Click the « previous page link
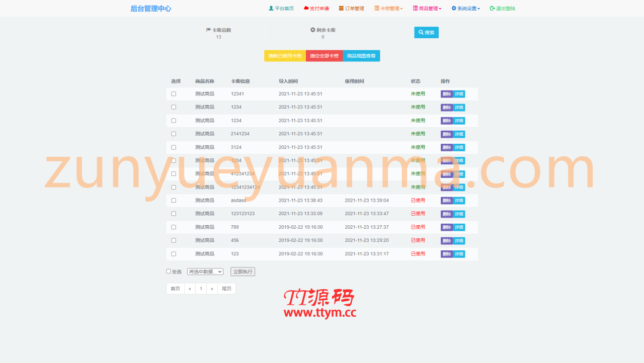The width and height of the screenshot is (644, 363). pyautogui.click(x=190, y=289)
